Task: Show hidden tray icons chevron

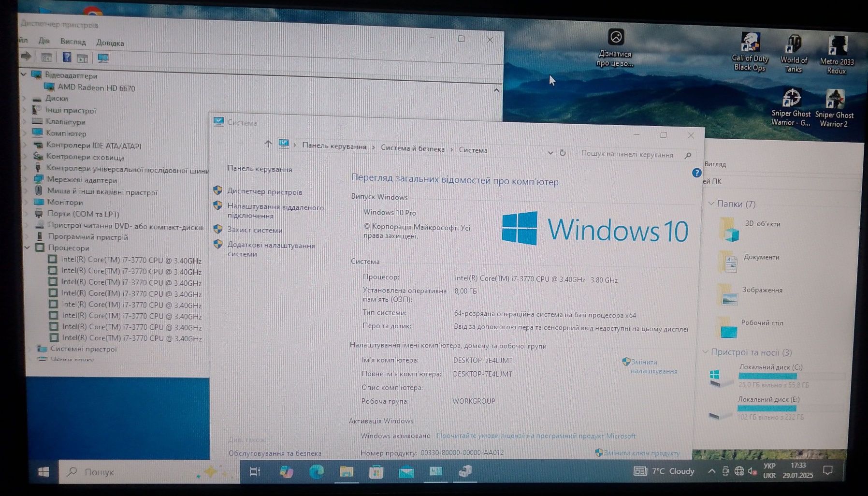Action: [x=711, y=471]
